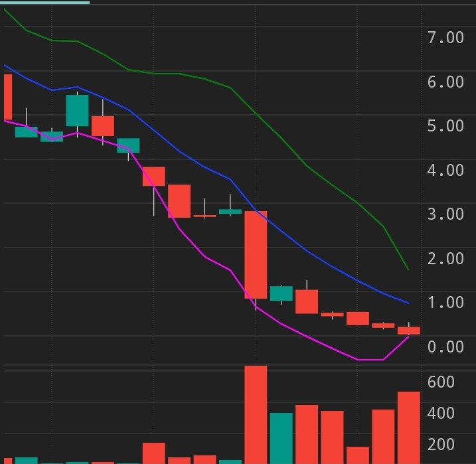Select the green candlestick right after the big drop
Image resolution: width=476 pixels, height=464 pixels.
click(281, 293)
